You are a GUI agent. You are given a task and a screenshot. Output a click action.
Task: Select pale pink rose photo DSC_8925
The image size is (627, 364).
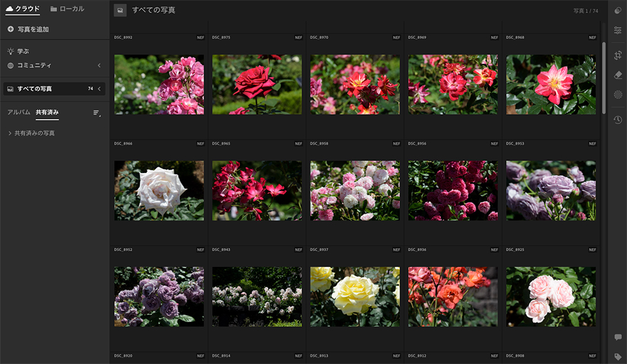point(551,297)
